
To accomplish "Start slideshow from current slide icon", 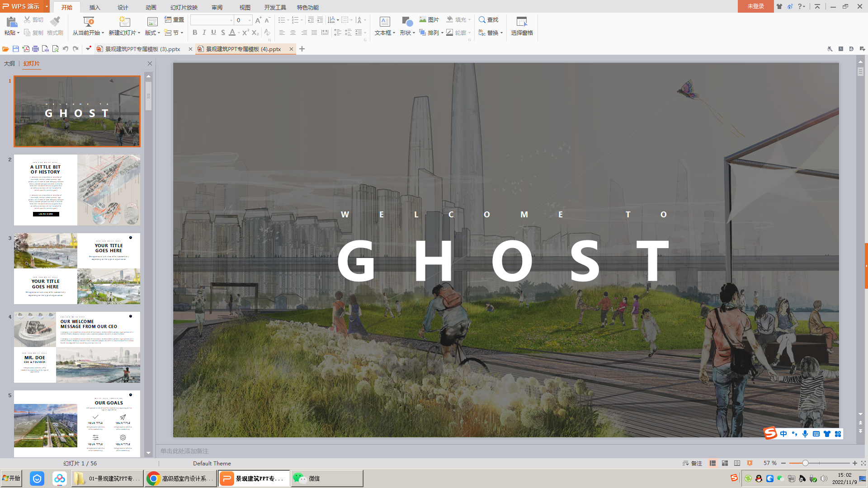I will (89, 22).
